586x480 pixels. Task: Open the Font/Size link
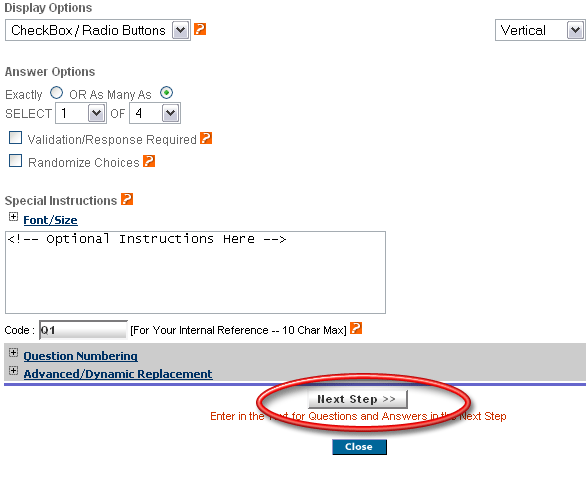click(50, 220)
